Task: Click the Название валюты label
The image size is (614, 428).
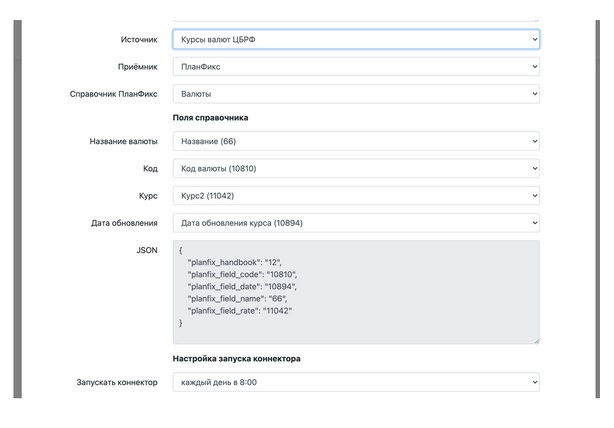Action: (123, 141)
